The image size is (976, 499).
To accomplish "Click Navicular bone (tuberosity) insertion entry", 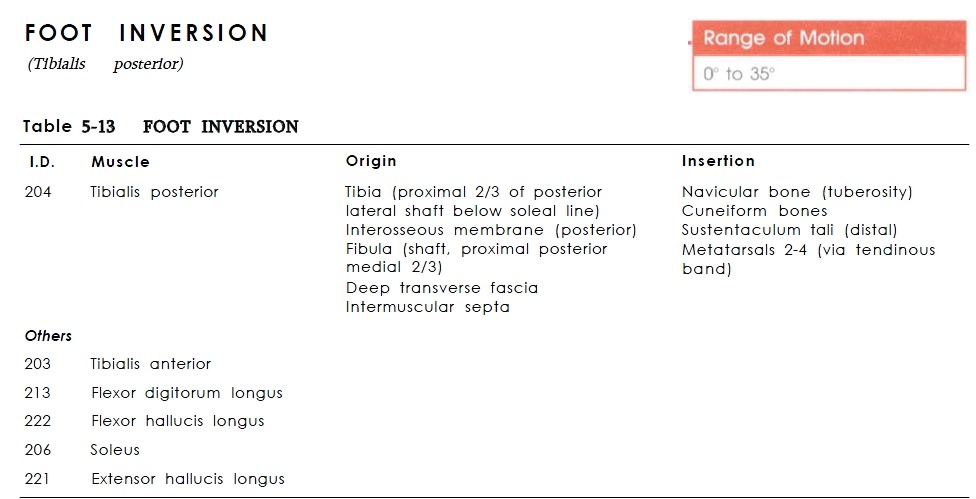I will (x=797, y=192).
